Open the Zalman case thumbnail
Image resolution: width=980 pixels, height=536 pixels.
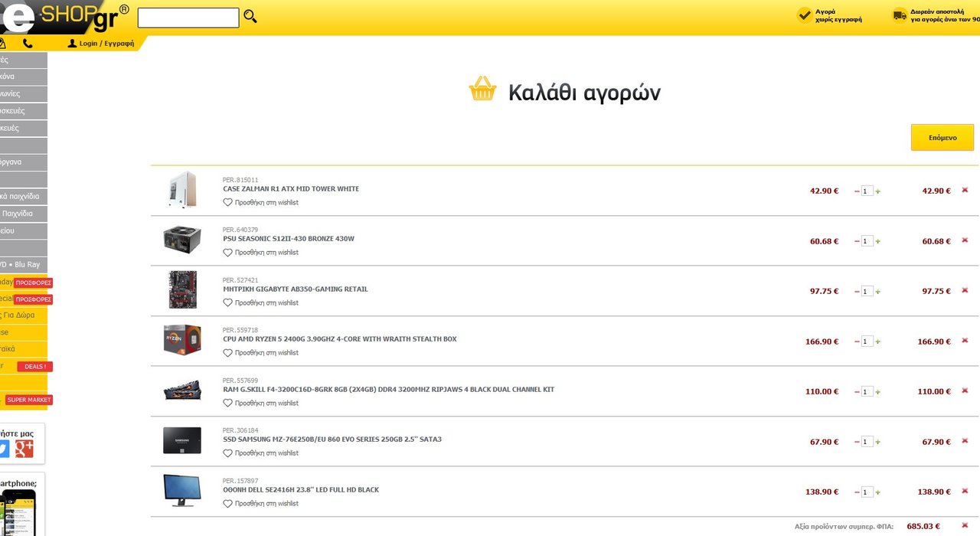click(x=182, y=190)
